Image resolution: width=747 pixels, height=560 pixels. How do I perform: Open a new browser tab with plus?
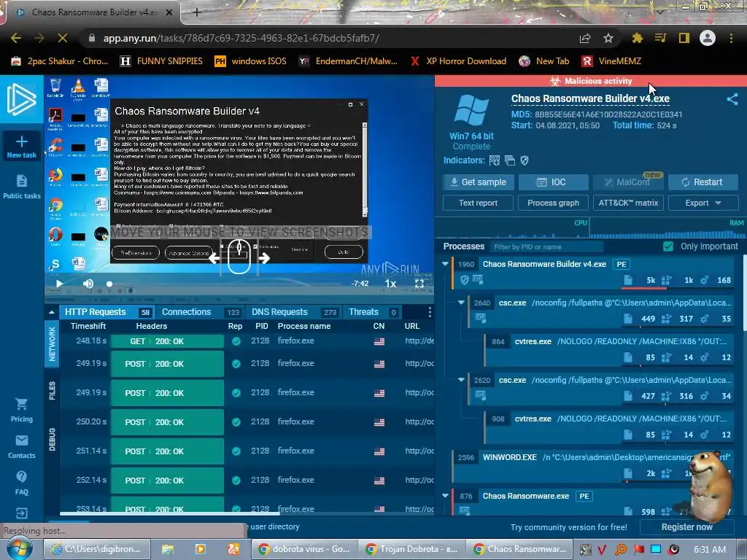[197, 12]
